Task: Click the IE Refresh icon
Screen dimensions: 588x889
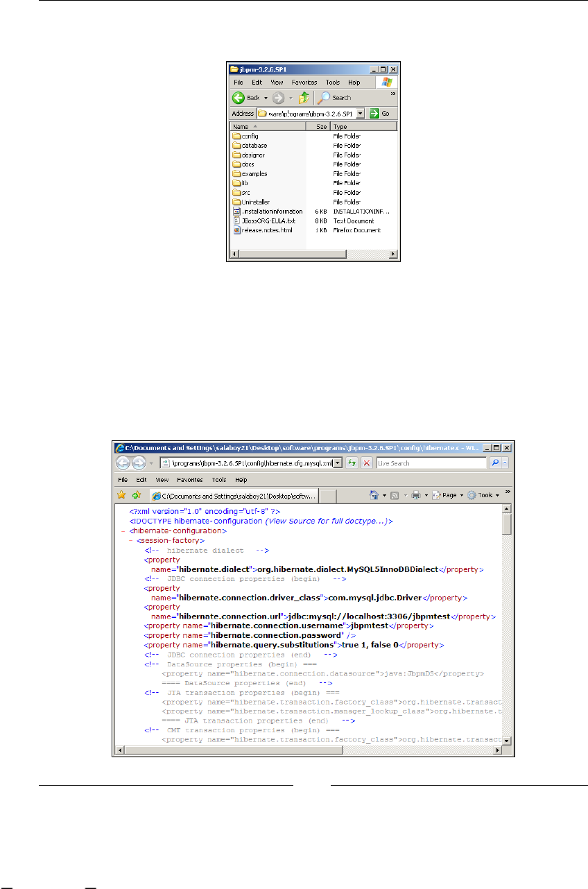Action: 353,463
